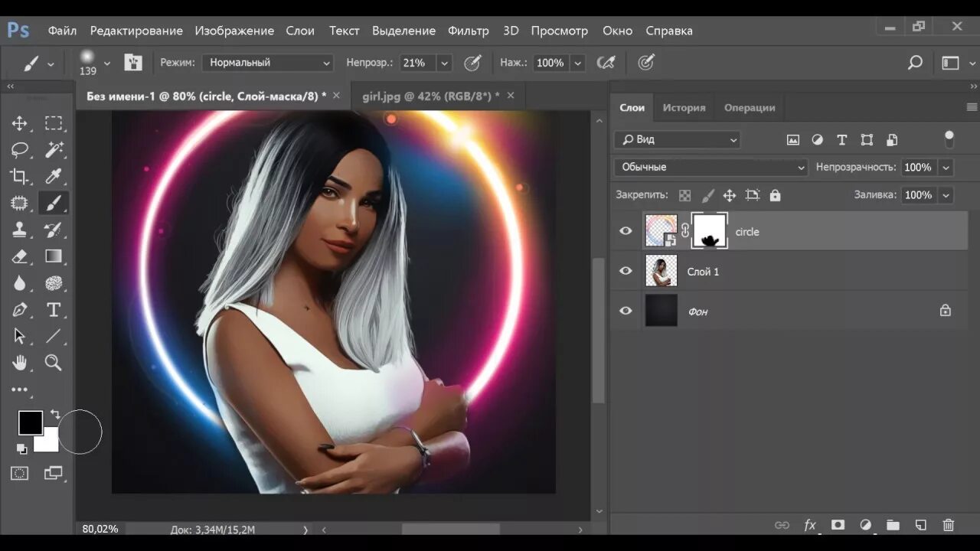Open the layer blend mode Обычные dropdown

710,167
